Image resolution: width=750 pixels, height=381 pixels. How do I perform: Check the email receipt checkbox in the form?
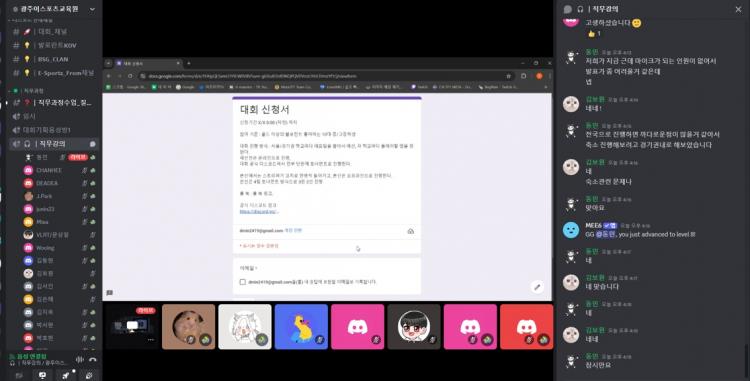tap(243, 282)
